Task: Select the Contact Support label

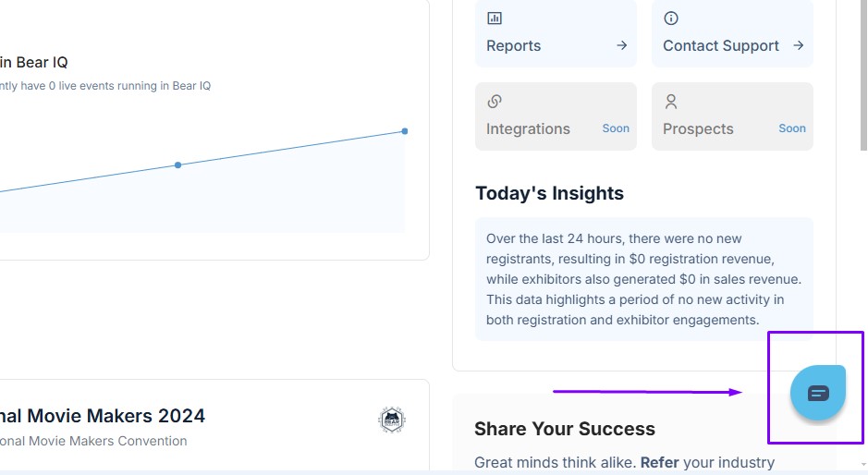Action: [721, 45]
